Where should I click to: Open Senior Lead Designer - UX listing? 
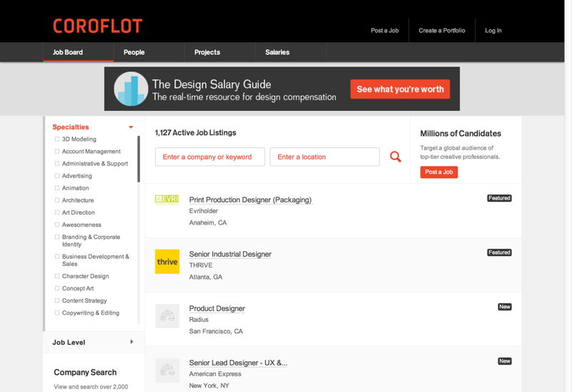238,363
